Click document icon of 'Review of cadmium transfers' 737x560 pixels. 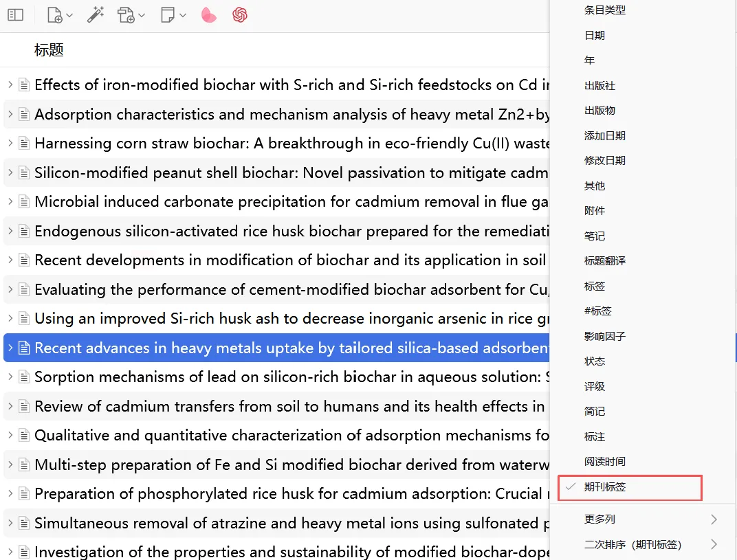click(24, 406)
